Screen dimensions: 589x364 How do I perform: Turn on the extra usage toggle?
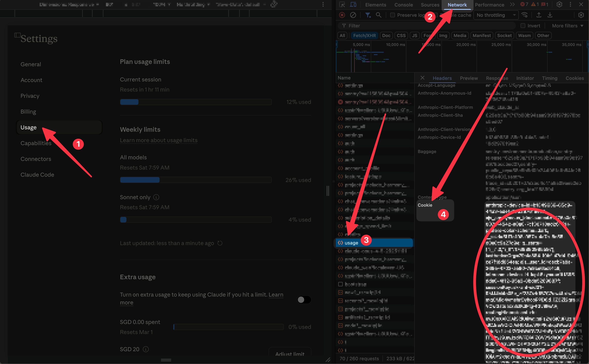304,300
